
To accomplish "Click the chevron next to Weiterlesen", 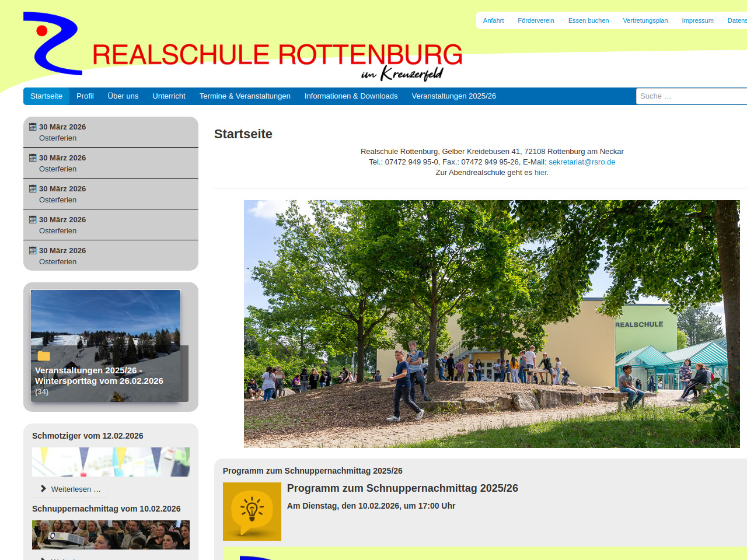I will (x=43, y=489).
